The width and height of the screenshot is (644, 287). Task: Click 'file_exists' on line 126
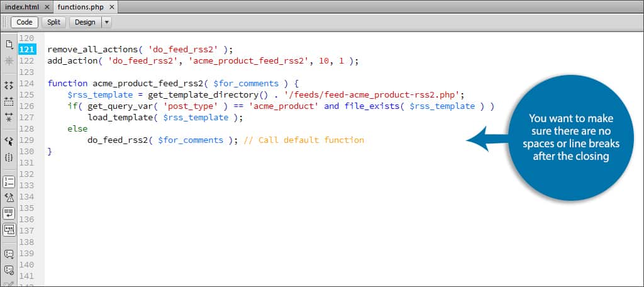(372, 106)
